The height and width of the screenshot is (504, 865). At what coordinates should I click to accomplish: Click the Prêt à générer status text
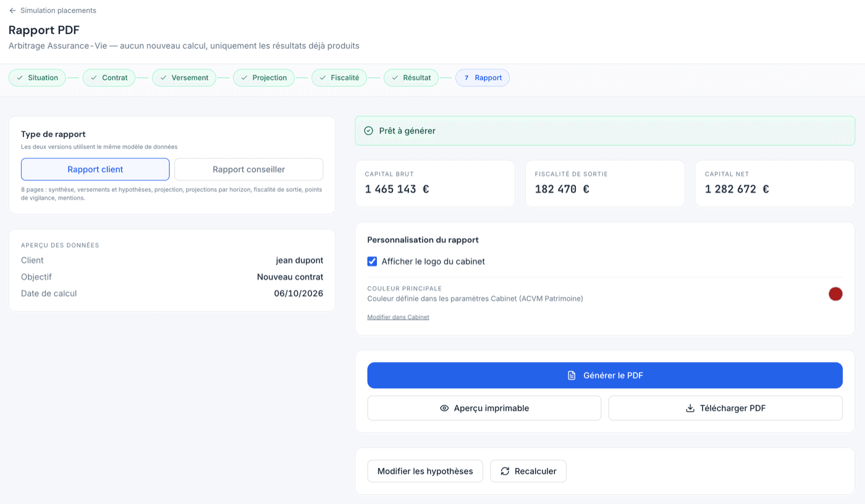click(407, 131)
